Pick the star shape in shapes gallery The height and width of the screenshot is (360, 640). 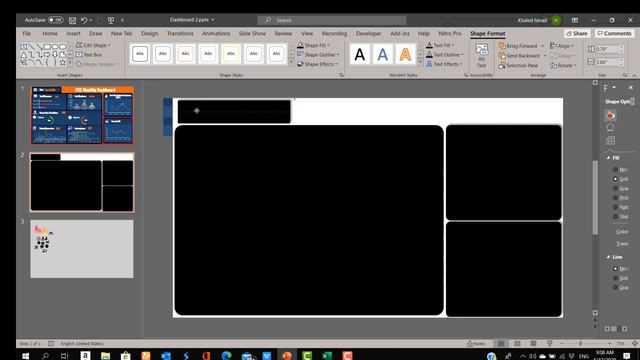63,62
